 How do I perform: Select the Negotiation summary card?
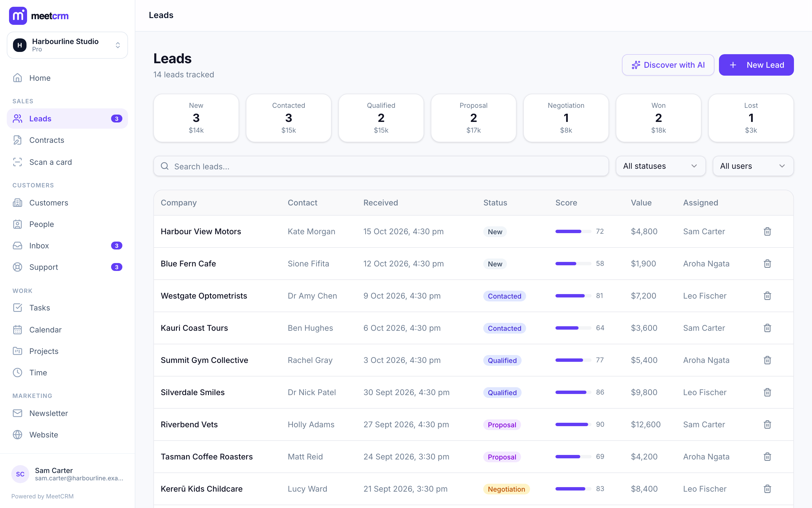click(x=566, y=118)
